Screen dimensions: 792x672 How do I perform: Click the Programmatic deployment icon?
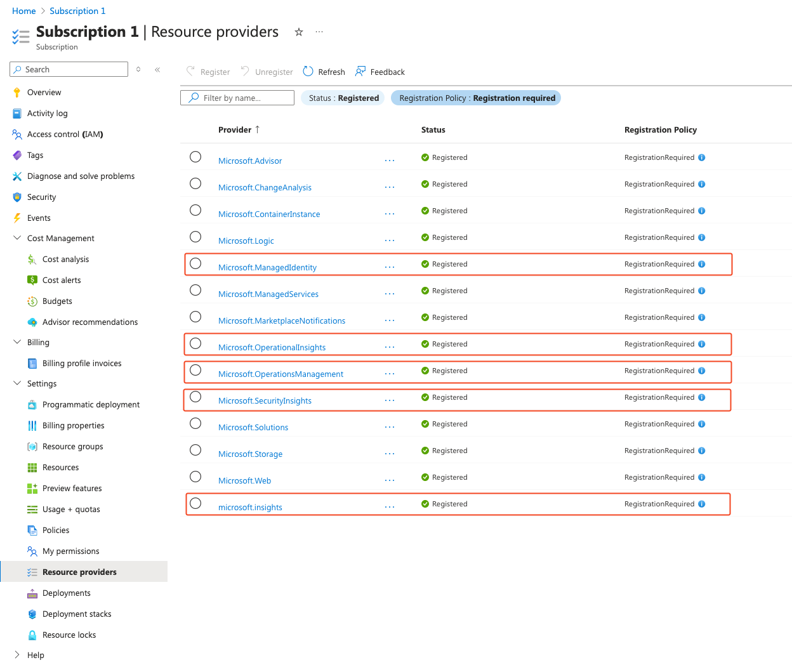coord(32,405)
